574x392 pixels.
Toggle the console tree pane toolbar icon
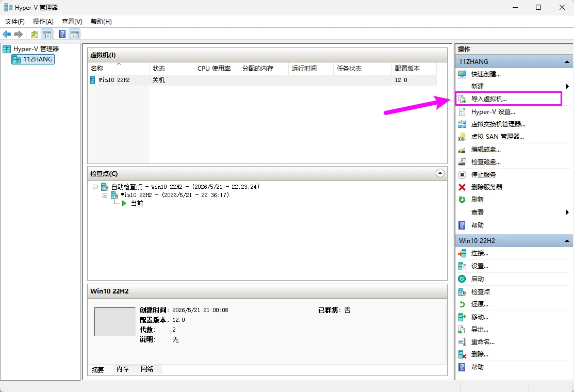(x=46, y=35)
